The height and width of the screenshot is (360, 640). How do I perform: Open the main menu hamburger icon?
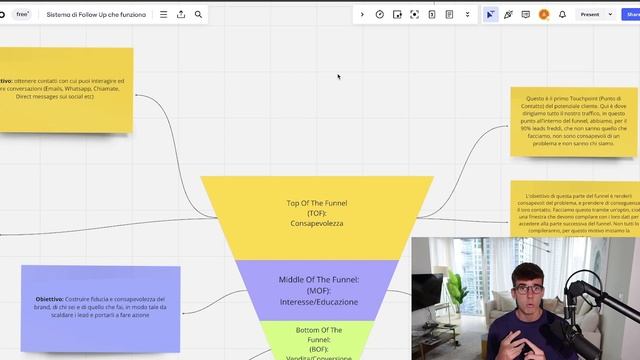click(163, 15)
